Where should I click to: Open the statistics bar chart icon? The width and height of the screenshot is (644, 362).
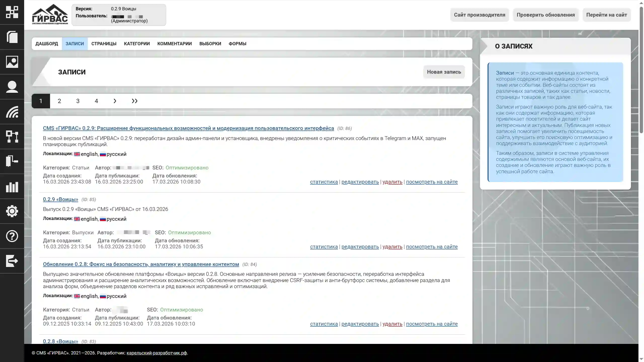coord(12,187)
